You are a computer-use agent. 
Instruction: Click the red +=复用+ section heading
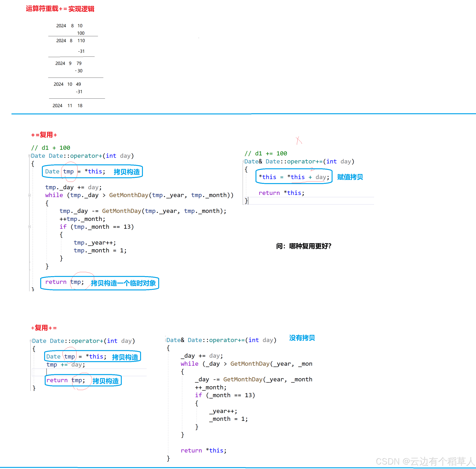coord(44,135)
